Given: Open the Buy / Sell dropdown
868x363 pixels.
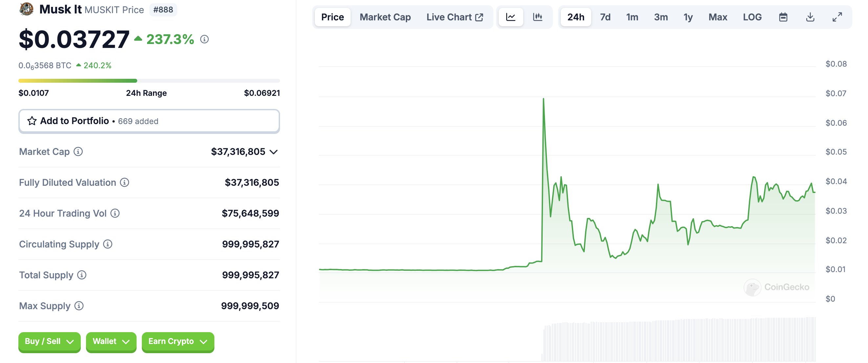Looking at the screenshot, I should tap(49, 341).
